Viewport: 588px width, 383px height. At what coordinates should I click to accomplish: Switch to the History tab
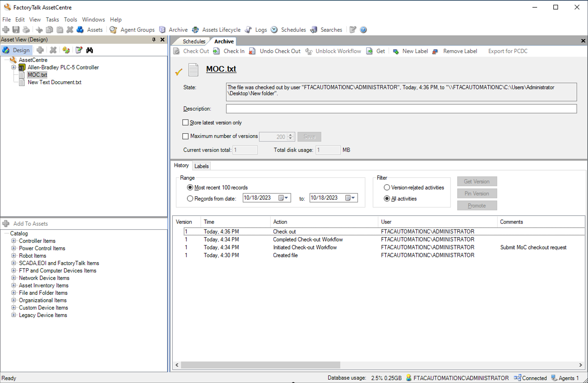(x=181, y=166)
